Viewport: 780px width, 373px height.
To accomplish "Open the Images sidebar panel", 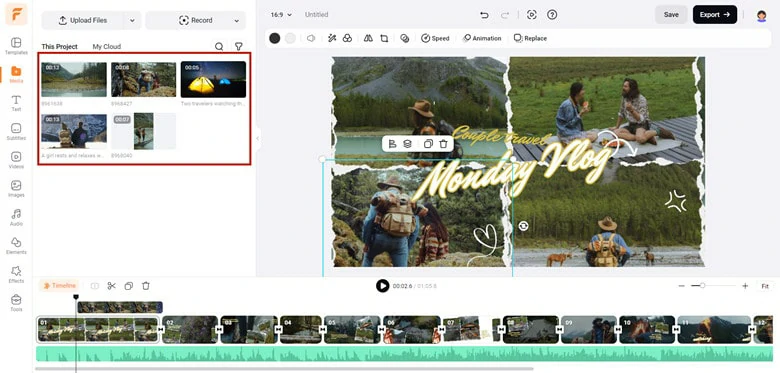I will (16, 188).
